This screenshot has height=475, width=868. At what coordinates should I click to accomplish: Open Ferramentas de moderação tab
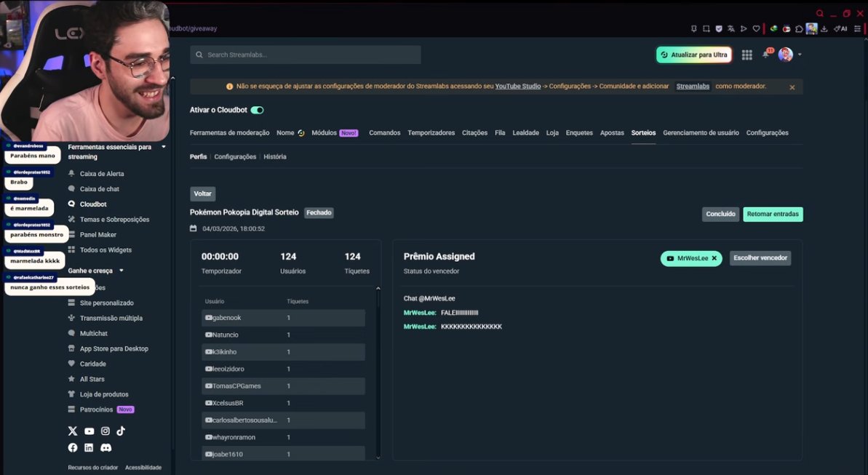(x=230, y=133)
